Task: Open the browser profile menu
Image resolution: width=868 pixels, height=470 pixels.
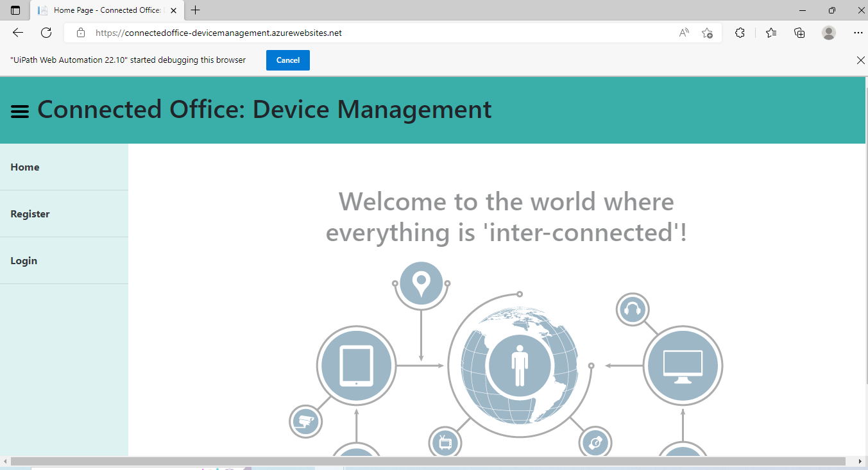Action: (829, 33)
